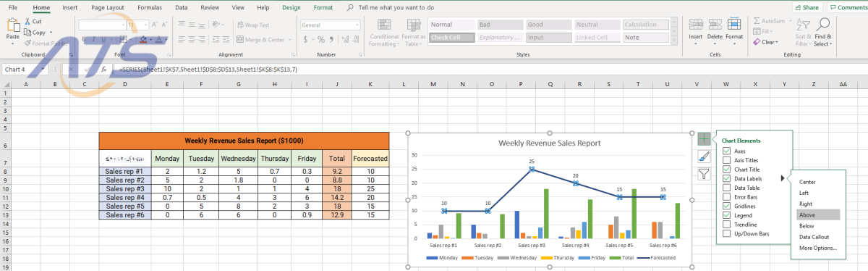The height and width of the screenshot is (271, 868).
Task: Open the Comments button
Action: click(x=848, y=7)
